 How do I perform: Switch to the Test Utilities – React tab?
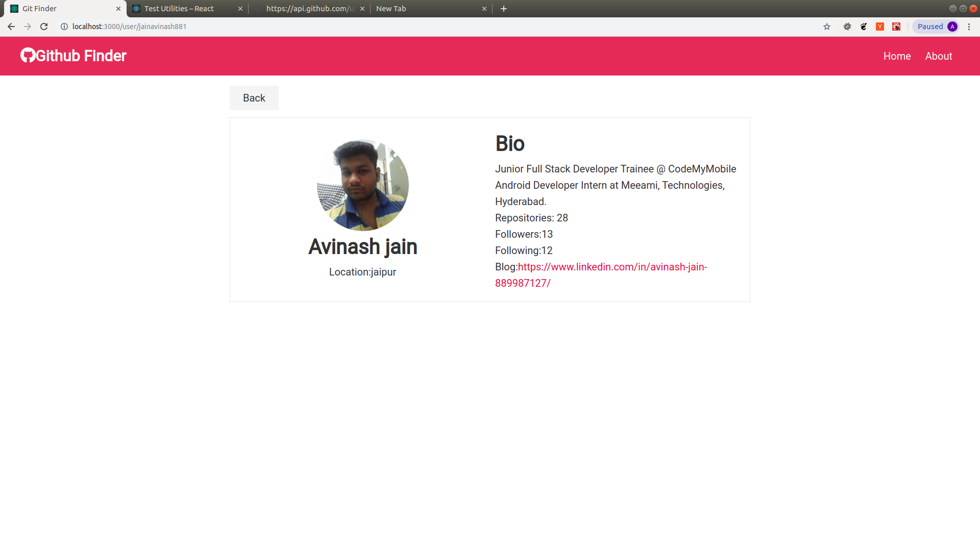click(179, 8)
